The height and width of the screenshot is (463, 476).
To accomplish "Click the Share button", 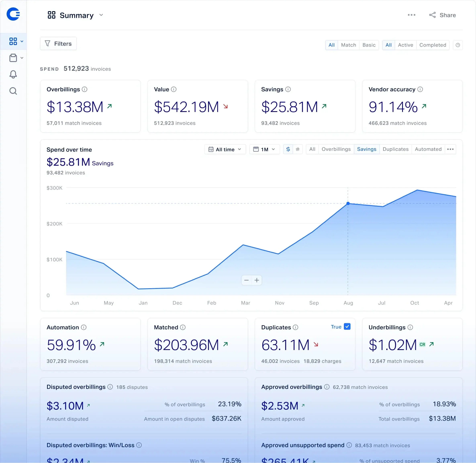I will coord(442,15).
